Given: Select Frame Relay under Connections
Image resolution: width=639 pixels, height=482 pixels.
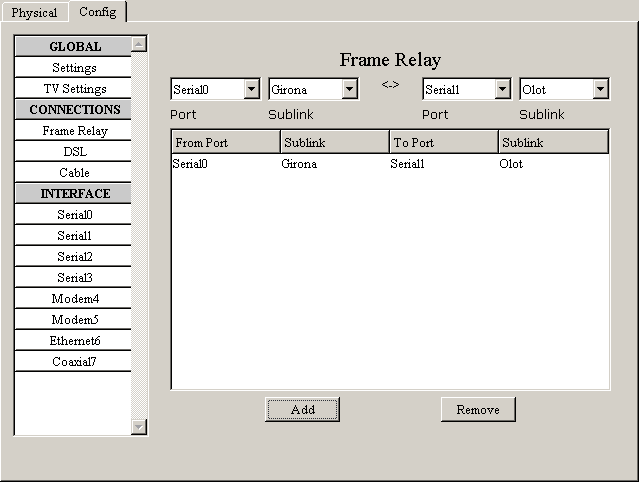Looking at the screenshot, I should pos(74,131).
